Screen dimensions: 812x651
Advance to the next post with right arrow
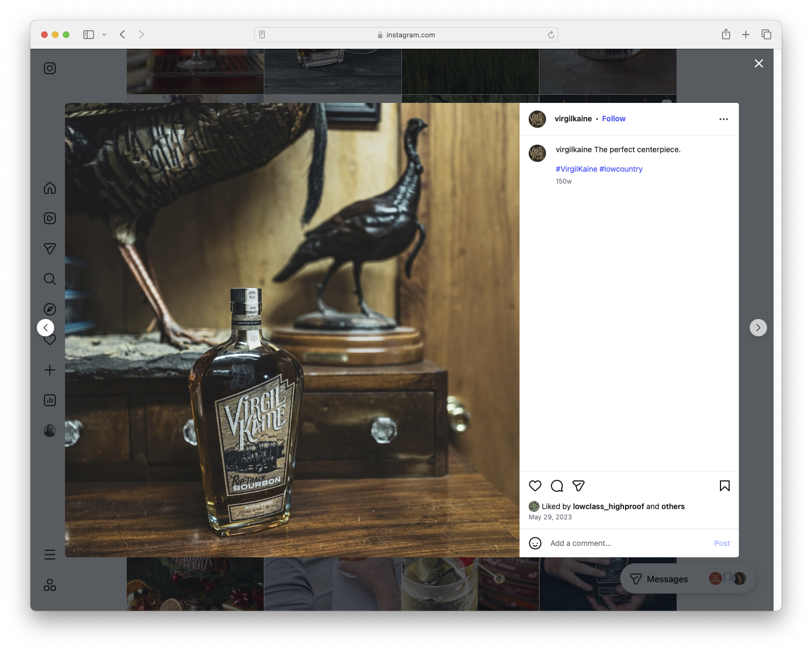pyautogui.click(x=758, y=328)
